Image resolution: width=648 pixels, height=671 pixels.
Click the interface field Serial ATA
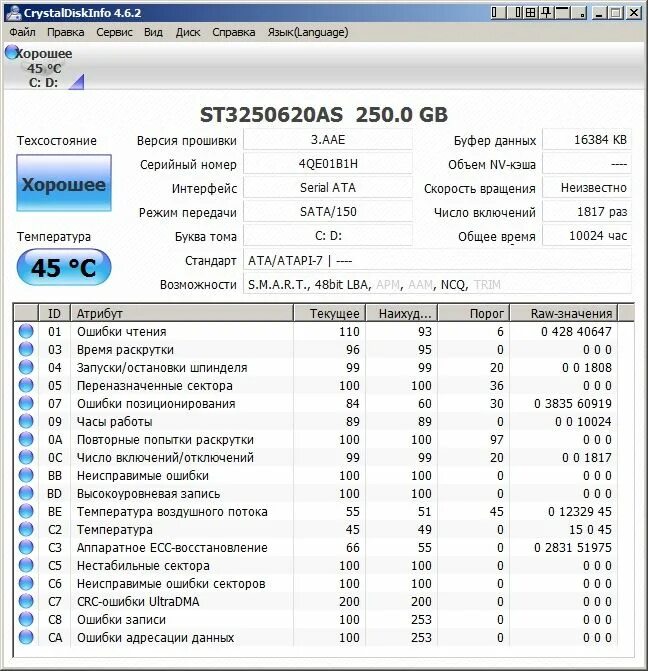(x=328, y=187)
